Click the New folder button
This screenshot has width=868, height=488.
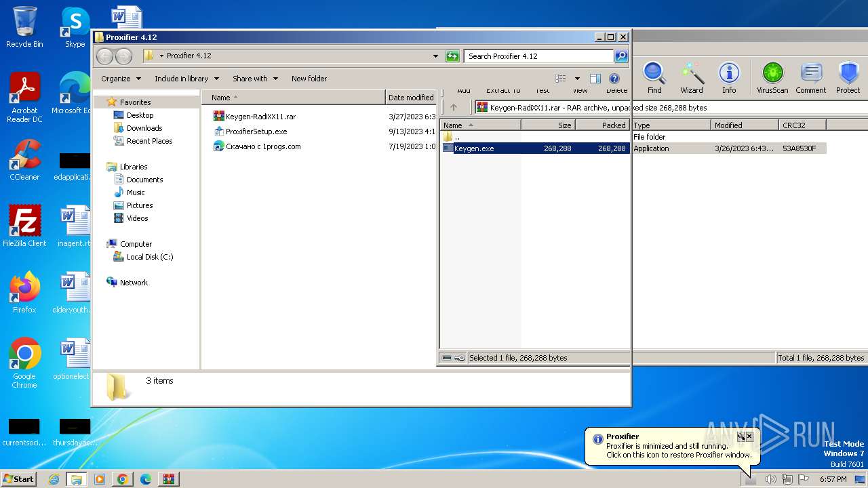309,79
